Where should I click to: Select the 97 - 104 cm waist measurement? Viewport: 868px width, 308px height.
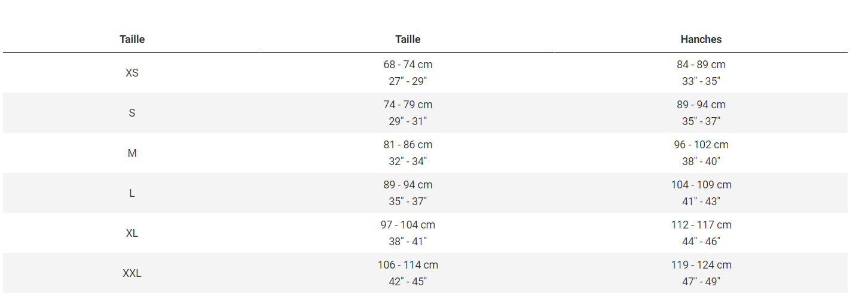pos(408,225)
